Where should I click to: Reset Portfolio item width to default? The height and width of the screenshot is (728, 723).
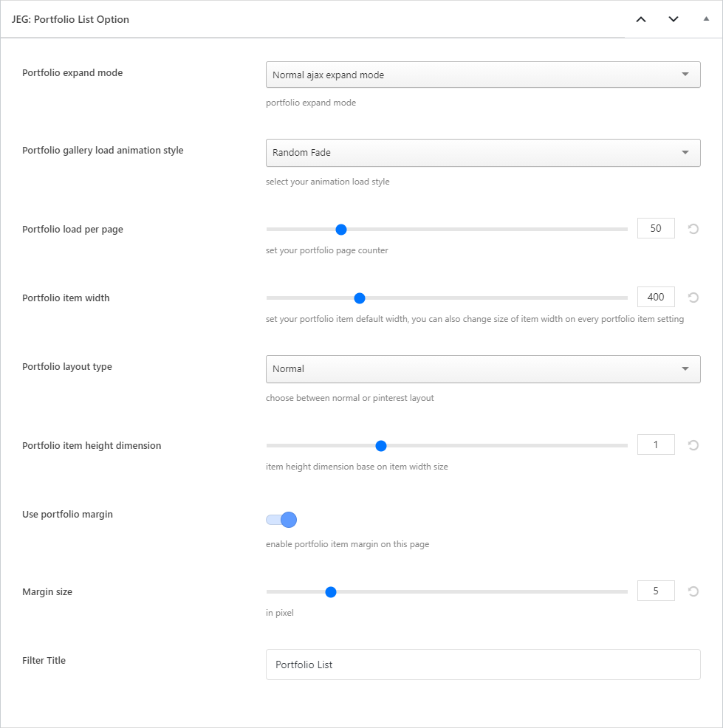[693, 298]
